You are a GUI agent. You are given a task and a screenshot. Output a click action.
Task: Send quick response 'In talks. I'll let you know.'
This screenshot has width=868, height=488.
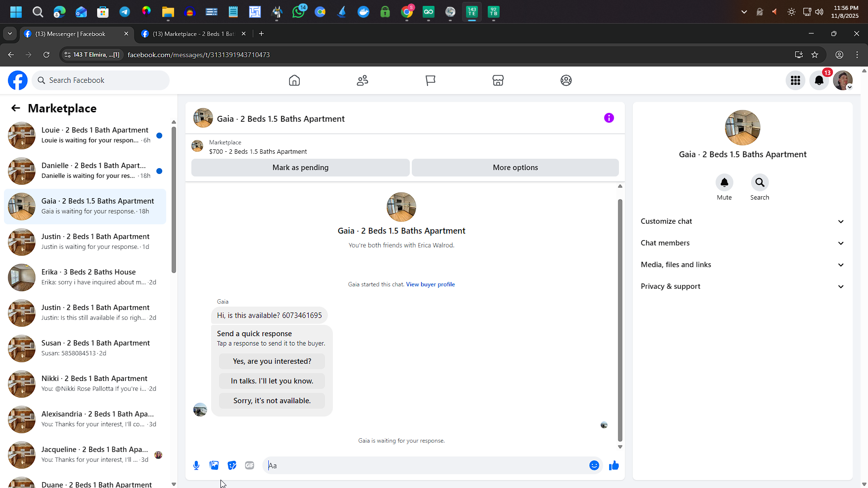point(272,381)
